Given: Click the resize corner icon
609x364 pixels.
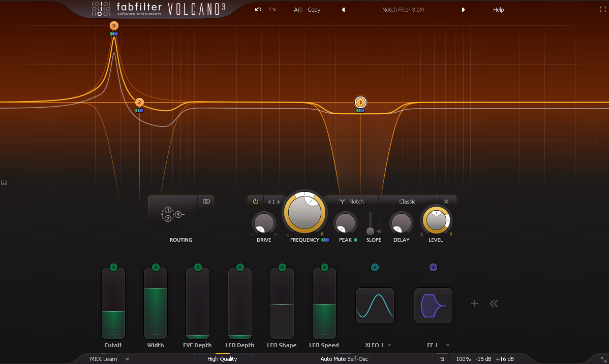Looking at the screenshot, I should pos(603,359).
